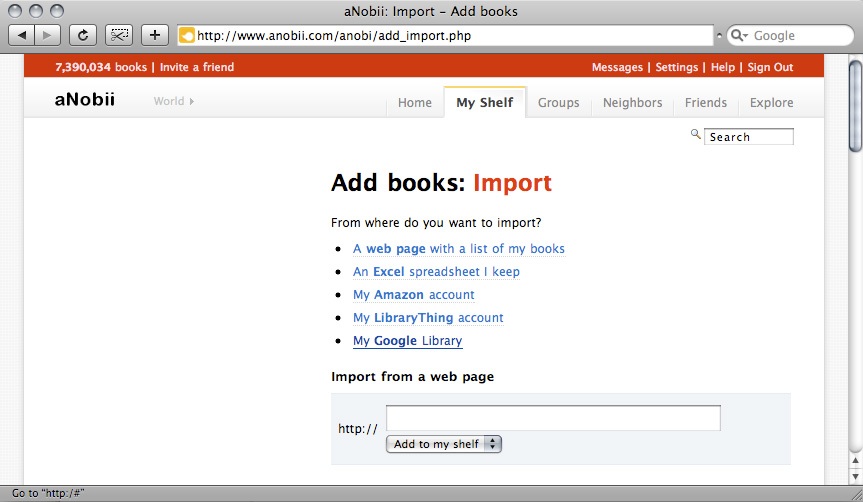Click the vertical scrollbar thumb
Viewport: 863px width, 502px height.
pos(855,105)
